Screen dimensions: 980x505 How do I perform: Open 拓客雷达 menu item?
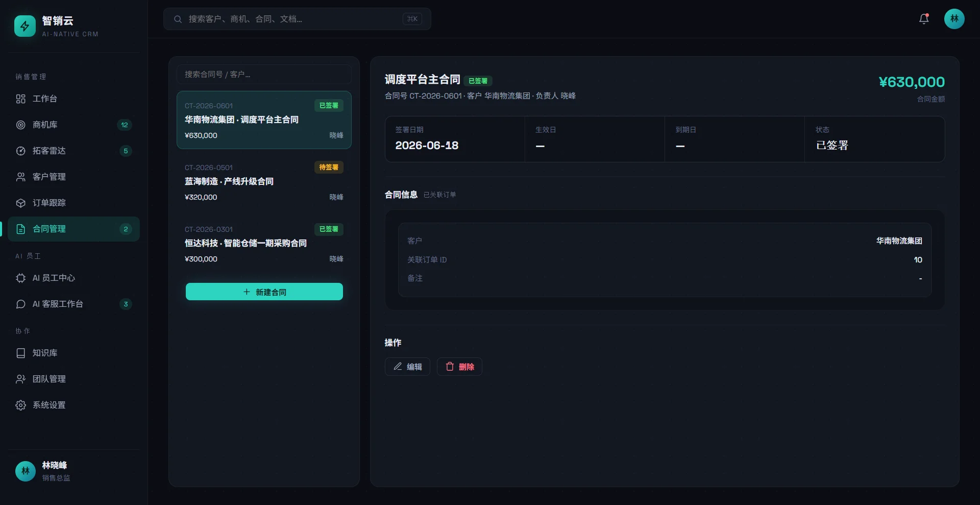(x=73, y=151)
